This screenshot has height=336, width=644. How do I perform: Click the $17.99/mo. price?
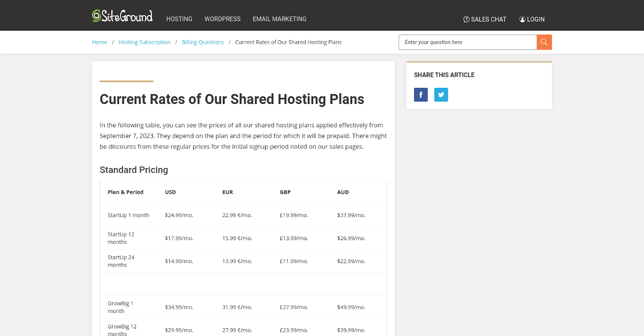tap(179, 238)
